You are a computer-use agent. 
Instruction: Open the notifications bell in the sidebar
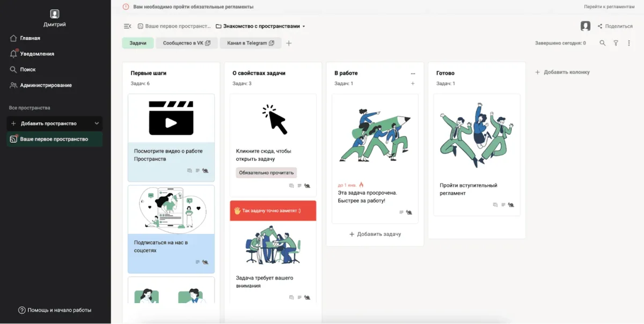pyautogui.click(x=14, y=54)
